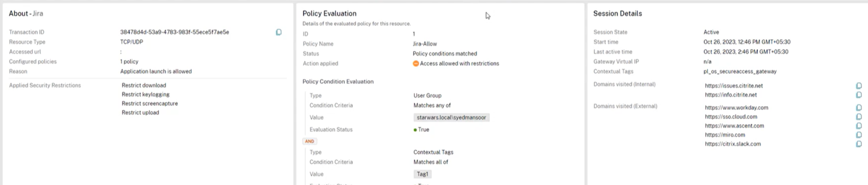Viewport: 868px width, 185px height.
Task: Open the https://issues.citrite.net link
Action: (734, 86)
